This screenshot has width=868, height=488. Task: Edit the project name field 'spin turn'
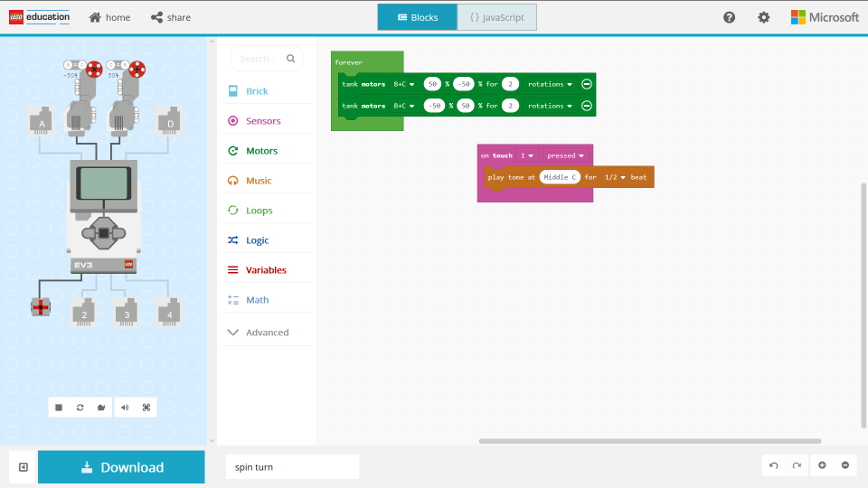pyautogui.click(x=292, y=467)
